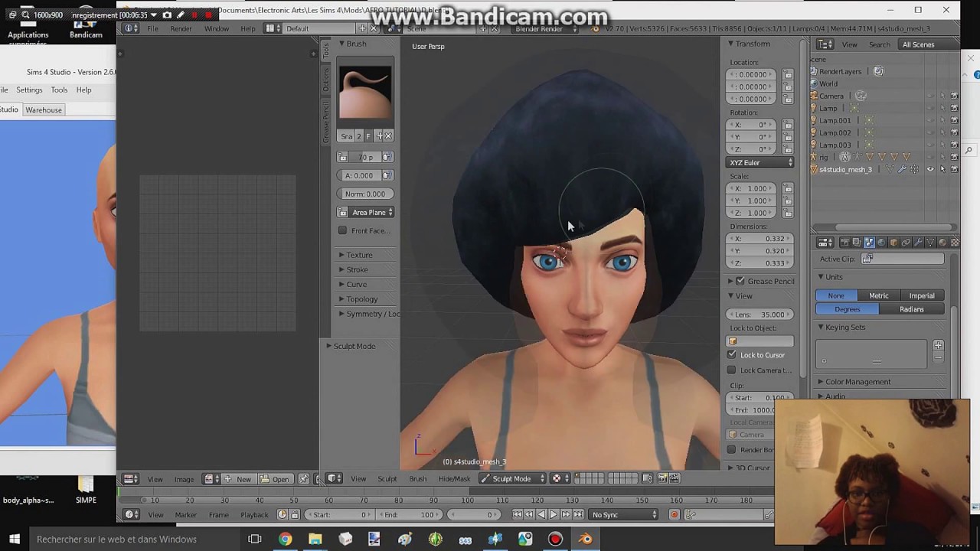Expand the Curve panel
This screenshot has width=980, height=551.
click(356, 284)
